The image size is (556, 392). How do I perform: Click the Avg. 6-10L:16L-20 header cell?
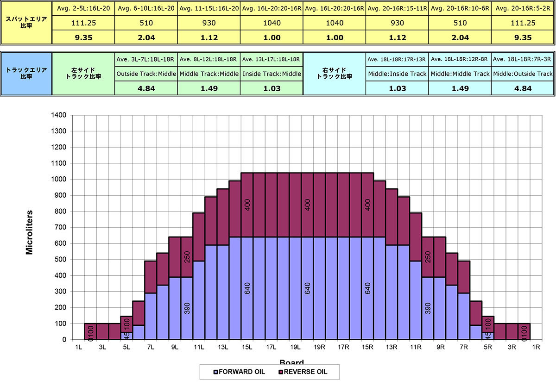(x=146, y=8)
